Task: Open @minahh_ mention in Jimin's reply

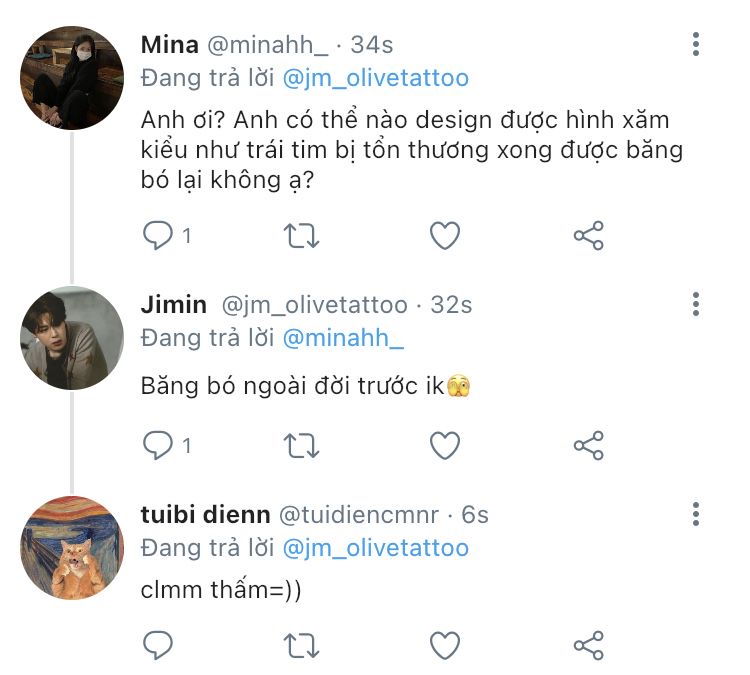Action: (x=343, y=338)
